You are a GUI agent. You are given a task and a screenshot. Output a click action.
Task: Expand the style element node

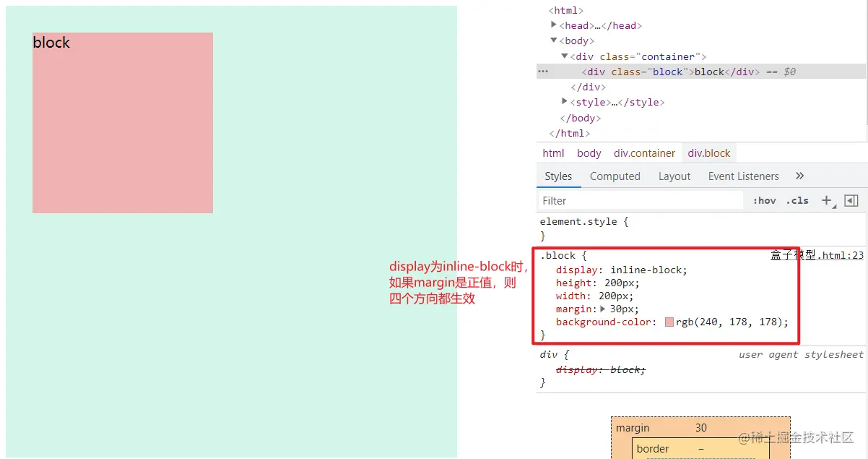coord(565,102)
